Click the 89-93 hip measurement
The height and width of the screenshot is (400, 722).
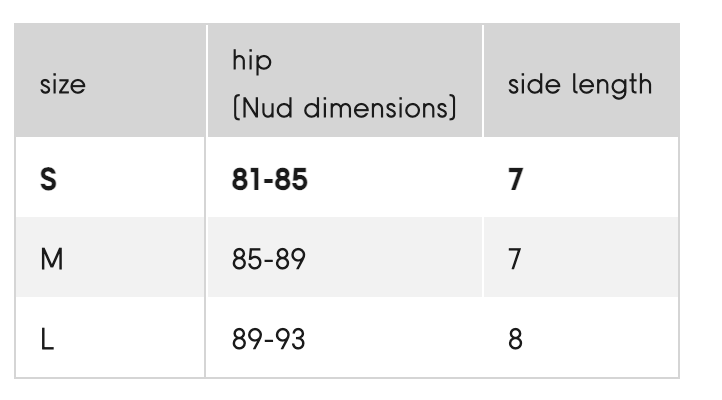(x=269, y=340)
